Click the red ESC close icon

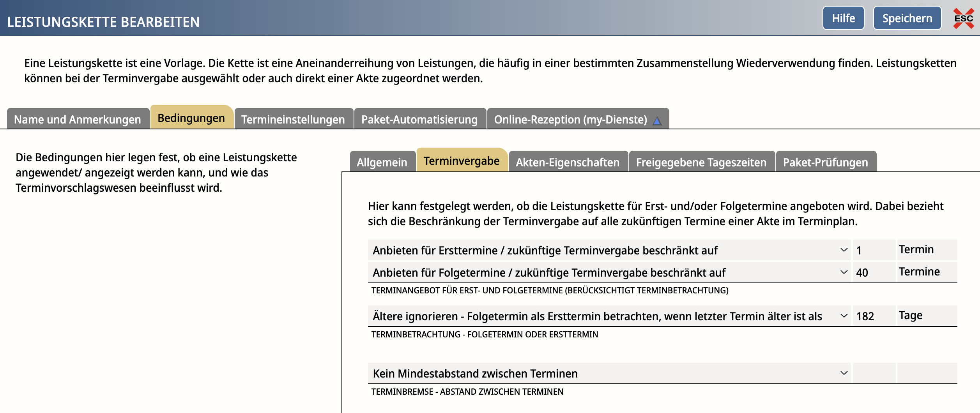point(964,18)
